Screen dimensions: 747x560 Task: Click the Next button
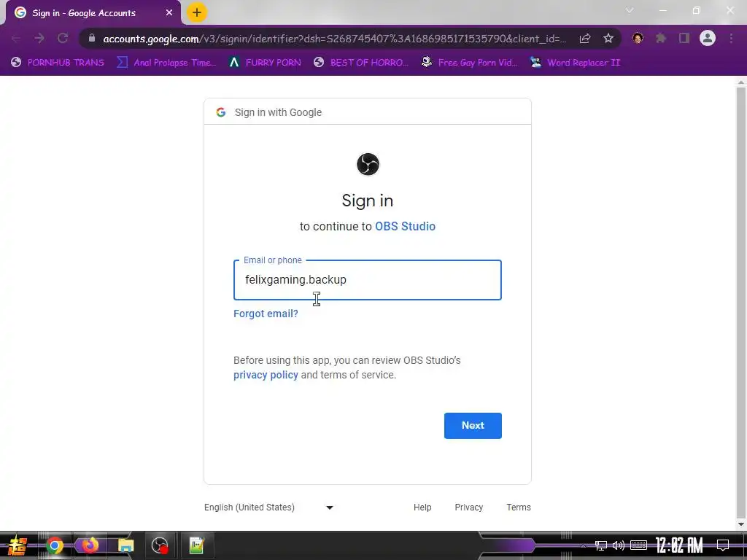pyautogui.click(x=473, y=425)
